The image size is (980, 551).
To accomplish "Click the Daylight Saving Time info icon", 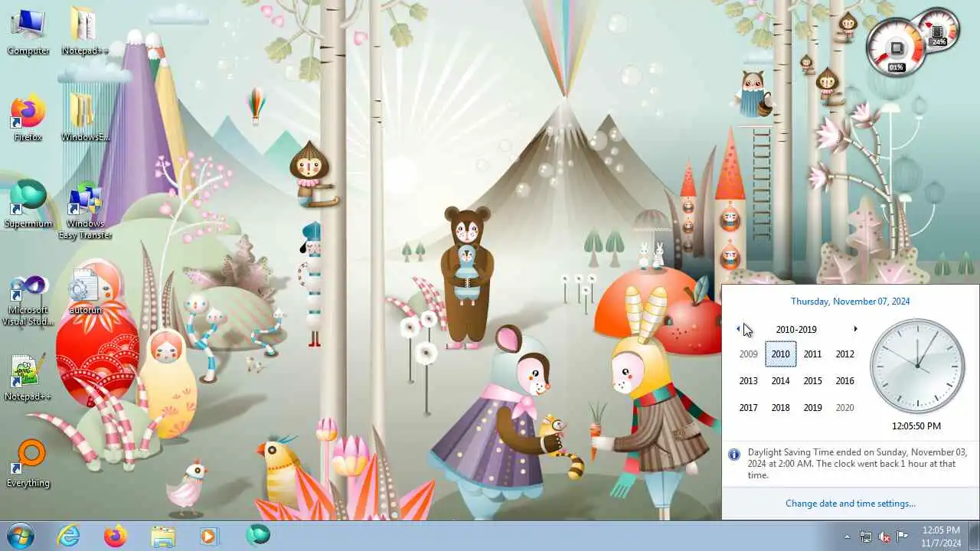I will (734, 455).
